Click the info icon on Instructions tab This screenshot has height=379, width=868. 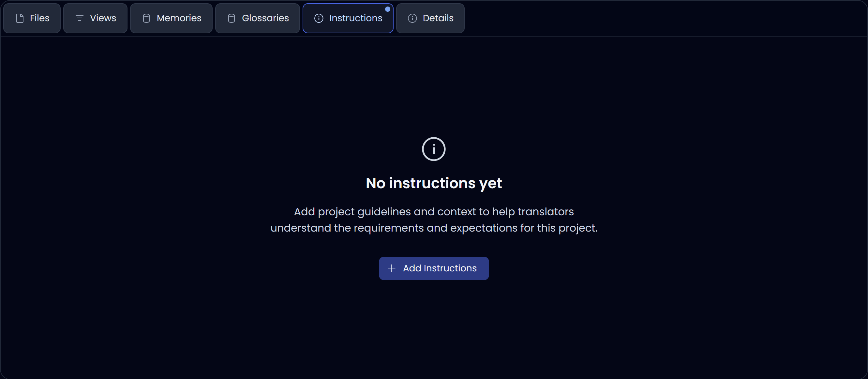[x=319, y=18]
